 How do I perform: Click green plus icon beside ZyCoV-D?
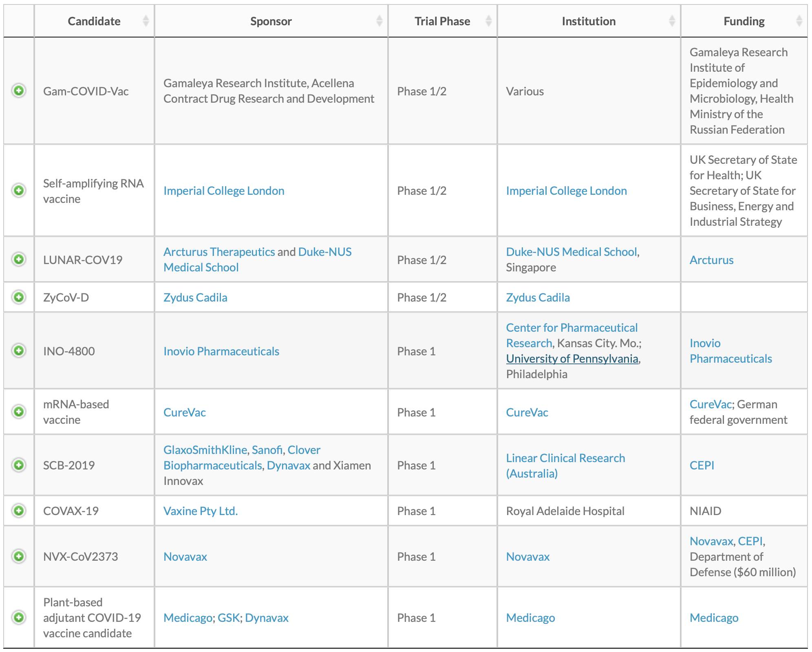(x=19, y=297)
